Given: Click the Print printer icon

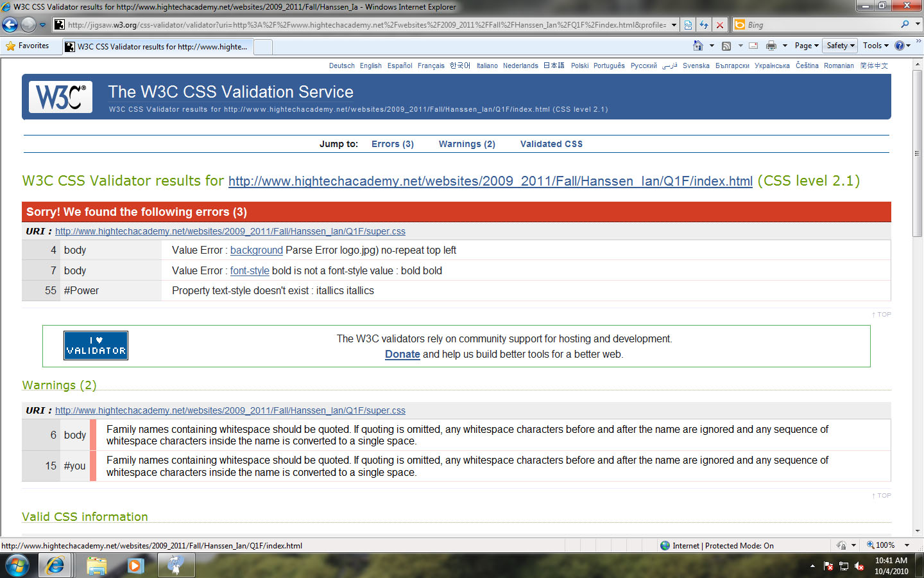Looking at the screenshot, I should (771, 46).
